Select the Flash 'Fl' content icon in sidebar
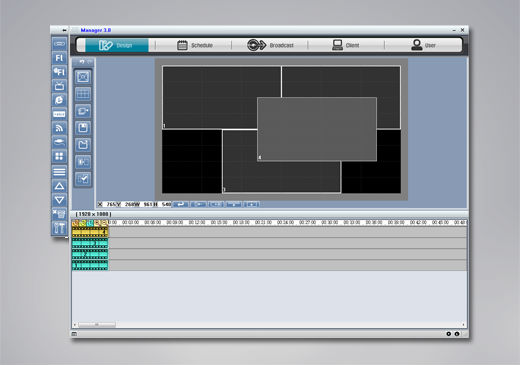 [59, 58]
